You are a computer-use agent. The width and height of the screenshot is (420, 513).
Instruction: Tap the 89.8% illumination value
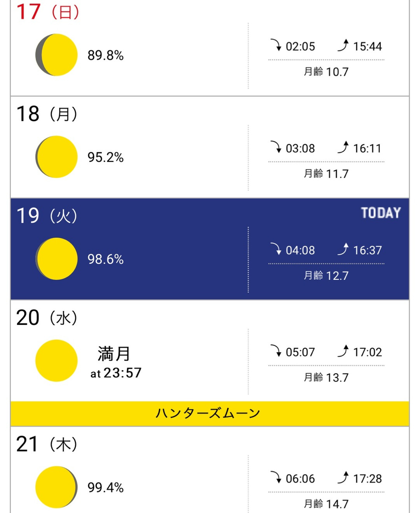(x=105, y=55)
